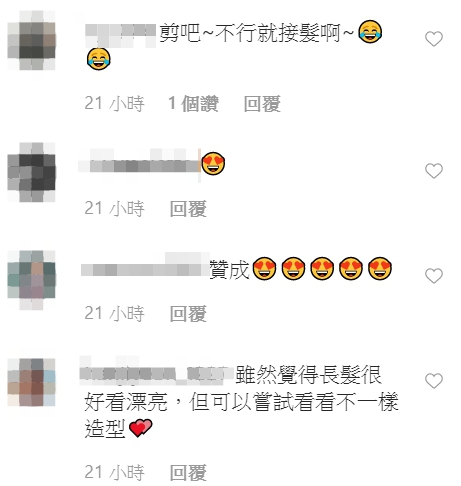The height and width of the screenshot is (486, 461).
Task: Click the 21 小時 timestamp of first comment
Action: pyautogui.click(x=114, y=104)
